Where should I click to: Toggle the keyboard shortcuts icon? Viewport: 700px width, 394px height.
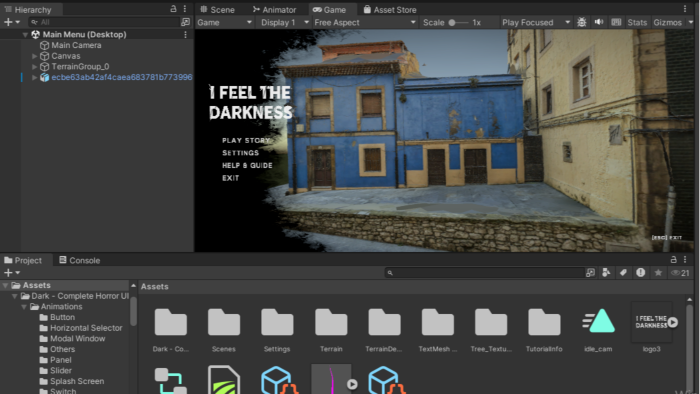click(x=616, y=22)
